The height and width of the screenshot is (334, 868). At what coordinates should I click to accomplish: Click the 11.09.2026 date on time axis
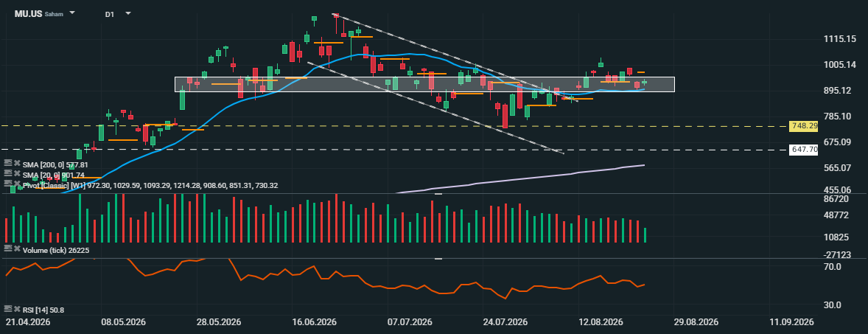click(793, 322)
